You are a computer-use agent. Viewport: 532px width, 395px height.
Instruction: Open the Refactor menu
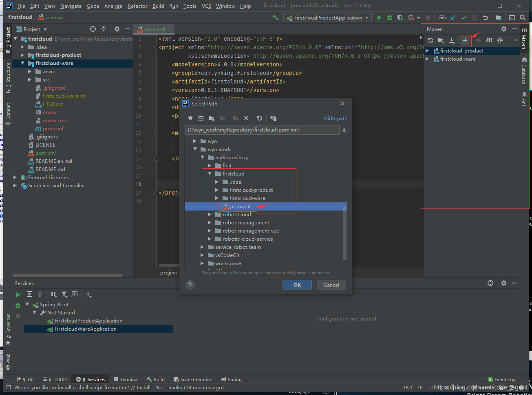[137, 6]
